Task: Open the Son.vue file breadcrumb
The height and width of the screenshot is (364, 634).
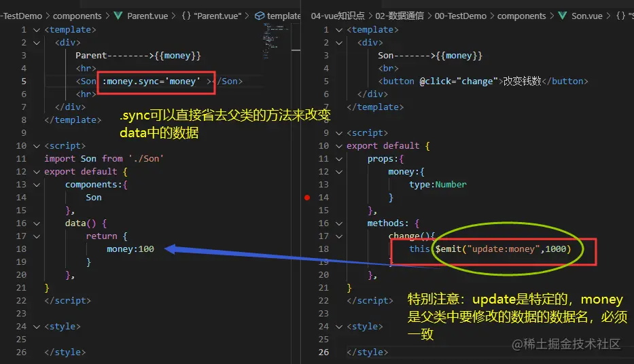Action: coord(586,16)
